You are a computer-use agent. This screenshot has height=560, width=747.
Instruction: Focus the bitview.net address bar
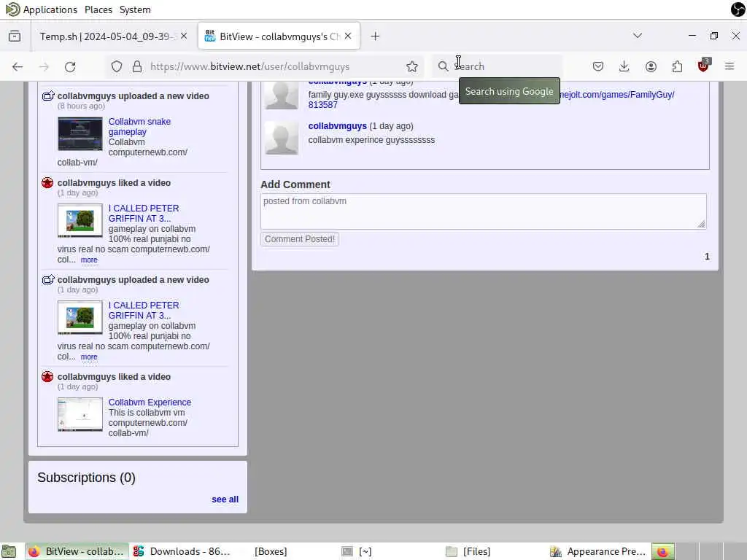click(264, 66)
